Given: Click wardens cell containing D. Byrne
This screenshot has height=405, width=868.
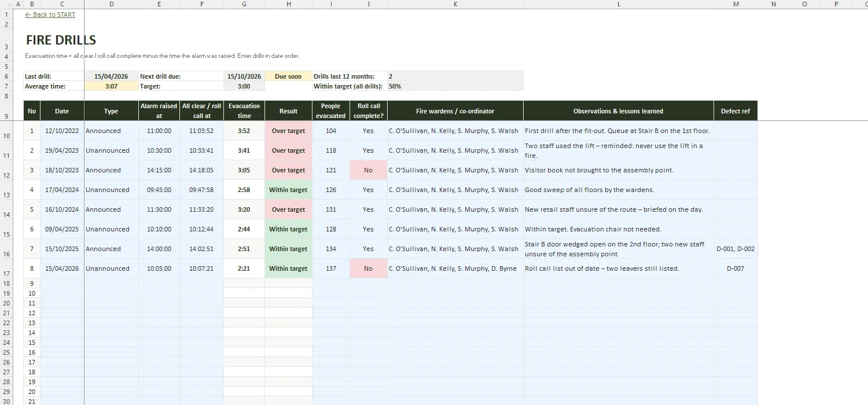Looking at the screenshot, I should pyautogui.click(x=455, y=268).
